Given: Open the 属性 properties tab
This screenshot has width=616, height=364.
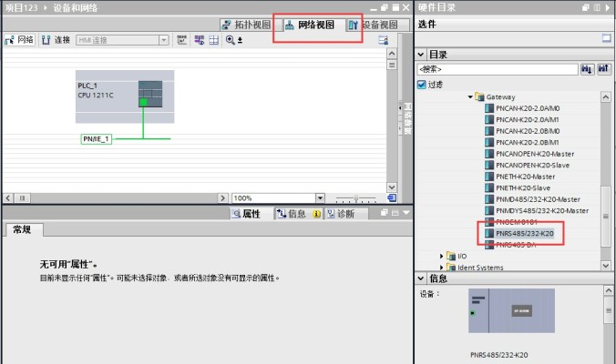Looking at the screenshot, I should [x=246, y=214].
